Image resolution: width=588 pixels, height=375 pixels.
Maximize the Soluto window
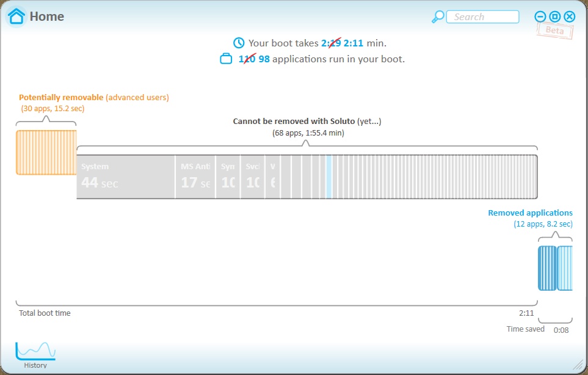(x=554, y=16)
